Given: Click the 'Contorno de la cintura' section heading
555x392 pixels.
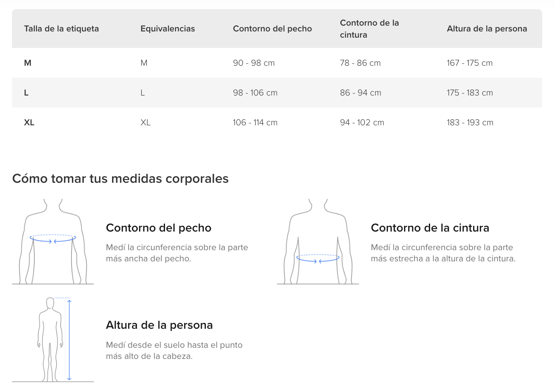Looking at the screenshot, I should click(x=430, y=228).
